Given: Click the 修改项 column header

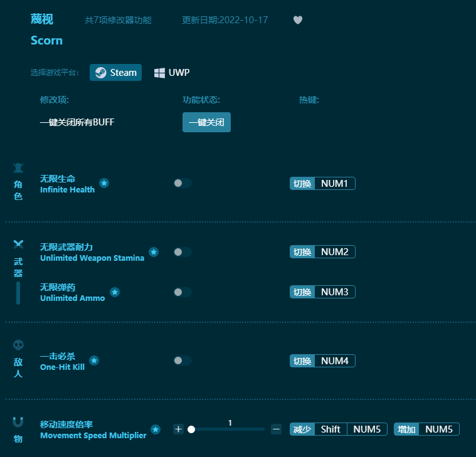Looking at the screenshot, I should [x=55, y=100].
